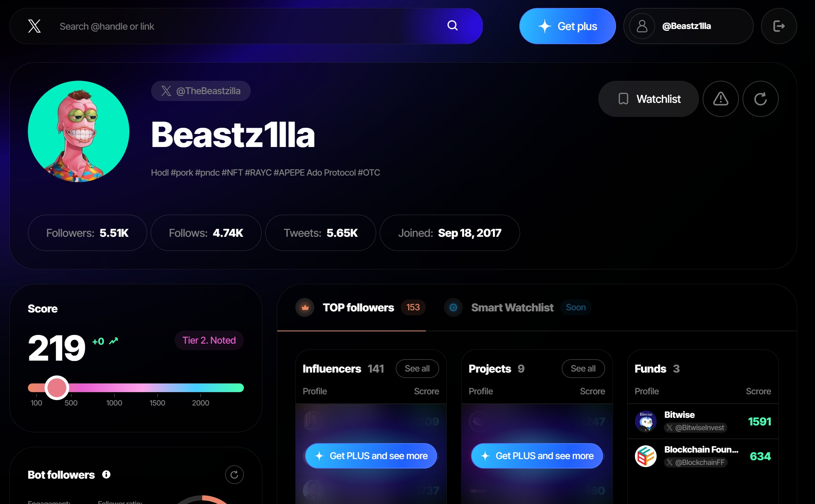This screenshot has height=504, width=815.
Task: Refresh the Bot followers section
Action: [234, 475]
